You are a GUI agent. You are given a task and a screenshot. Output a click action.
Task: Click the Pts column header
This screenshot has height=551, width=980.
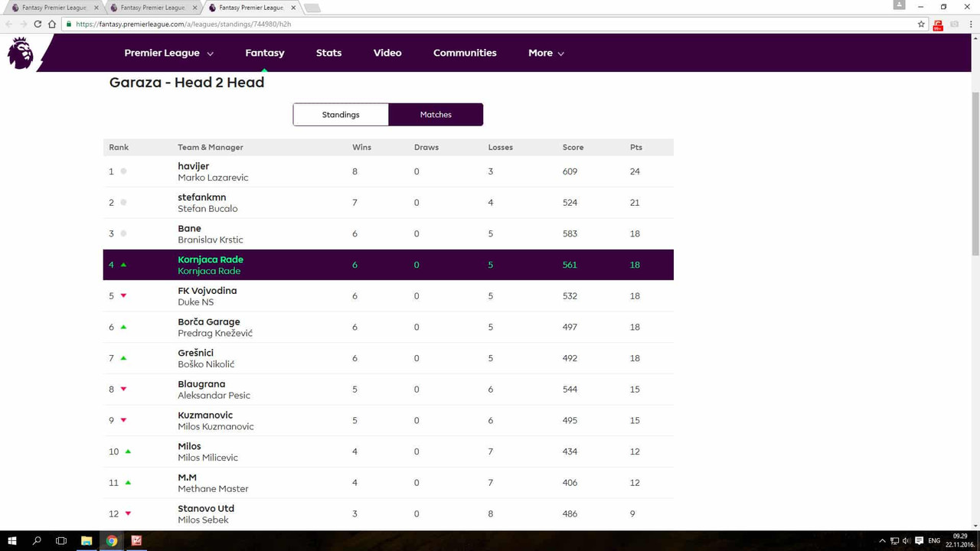[636, 147]
